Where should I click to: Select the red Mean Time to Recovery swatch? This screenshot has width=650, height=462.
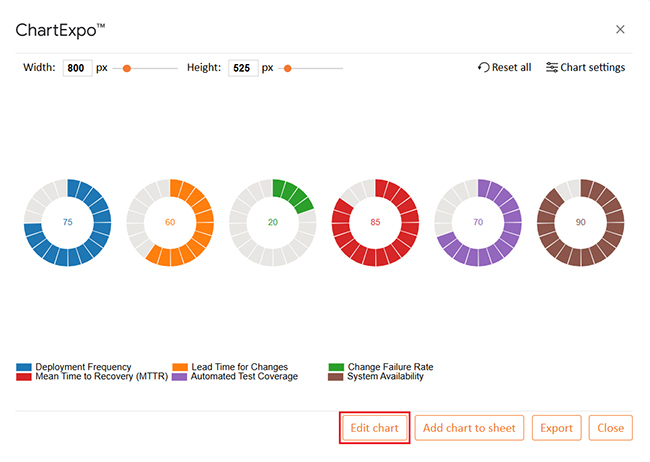(x=24, y=377)
